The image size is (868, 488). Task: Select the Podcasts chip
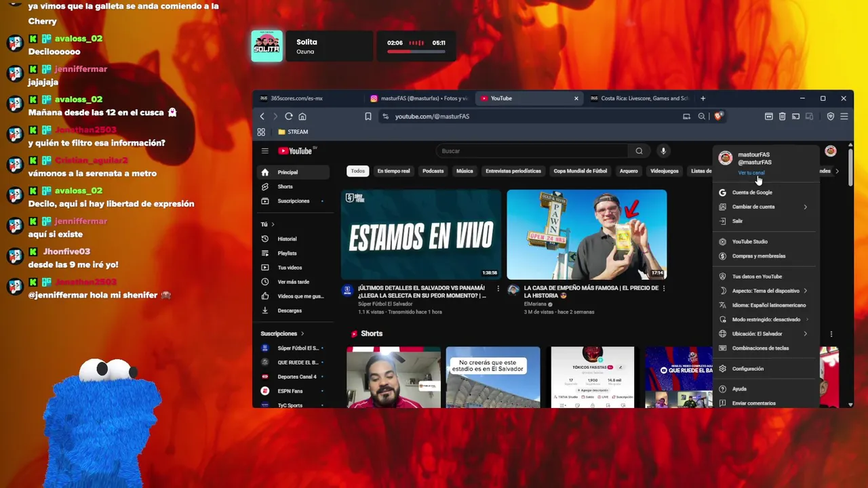433,171
